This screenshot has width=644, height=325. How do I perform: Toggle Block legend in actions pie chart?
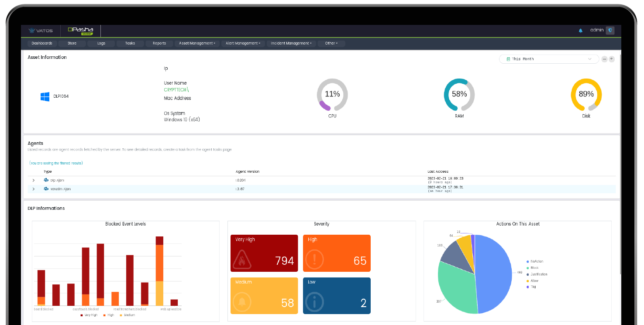(533, 268)
